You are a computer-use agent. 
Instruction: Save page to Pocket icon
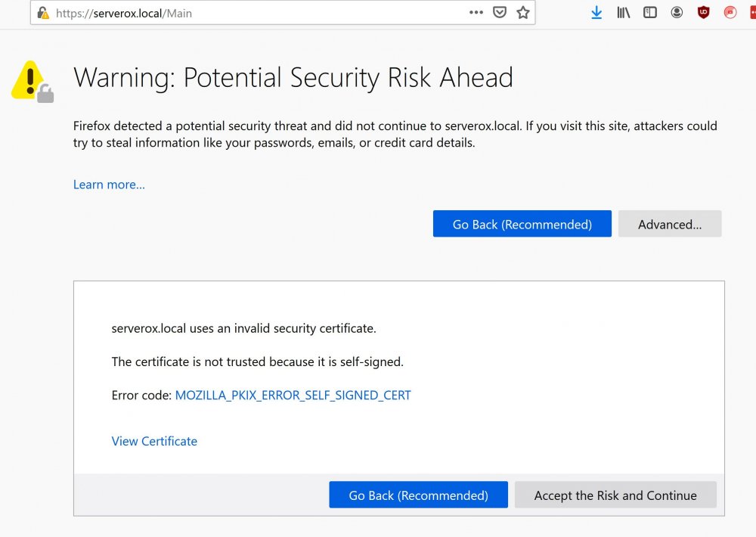tap(500, 13)
